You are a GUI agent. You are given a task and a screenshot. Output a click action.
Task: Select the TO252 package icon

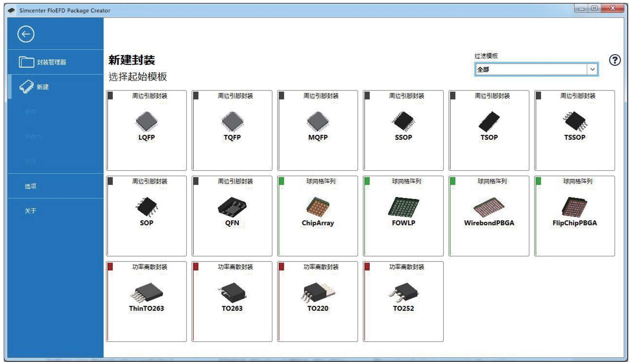point(403,292)
